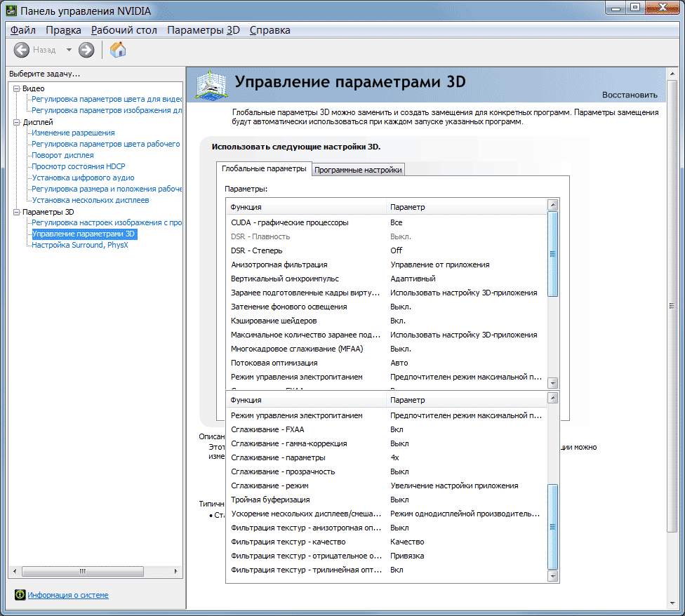Select Сглаживание - гамма-коррекция row
The image size is (685, 616).
[387, 443]
